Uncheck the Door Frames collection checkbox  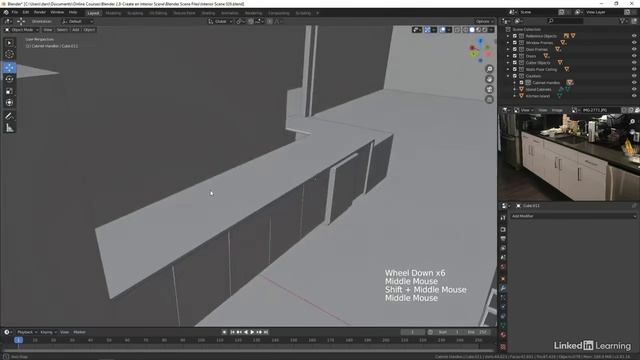pyautogui.click(x=515, y=49)
